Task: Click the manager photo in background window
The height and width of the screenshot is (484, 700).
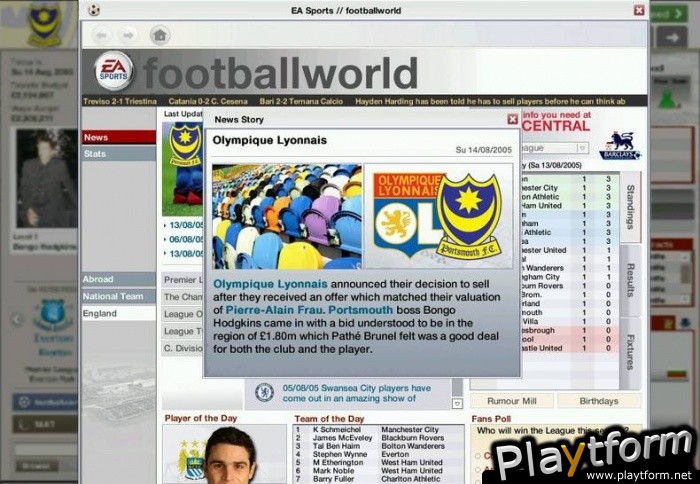Action: tap(46, 178)
